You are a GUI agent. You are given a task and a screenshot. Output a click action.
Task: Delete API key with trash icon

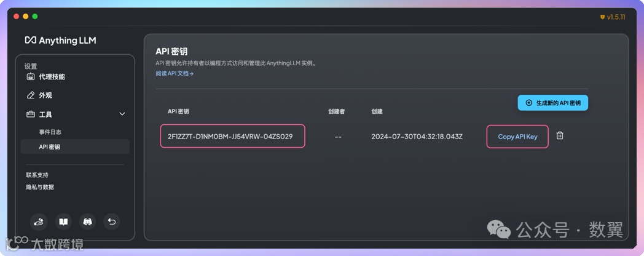559,135
